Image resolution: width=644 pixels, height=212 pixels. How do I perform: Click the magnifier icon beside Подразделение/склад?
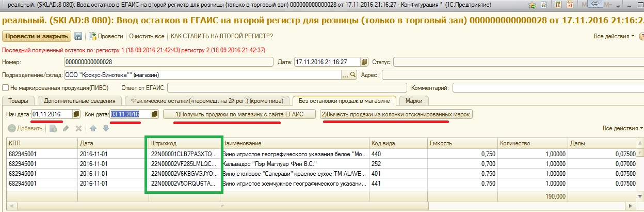pyautogui.click(x=353, y=75)
